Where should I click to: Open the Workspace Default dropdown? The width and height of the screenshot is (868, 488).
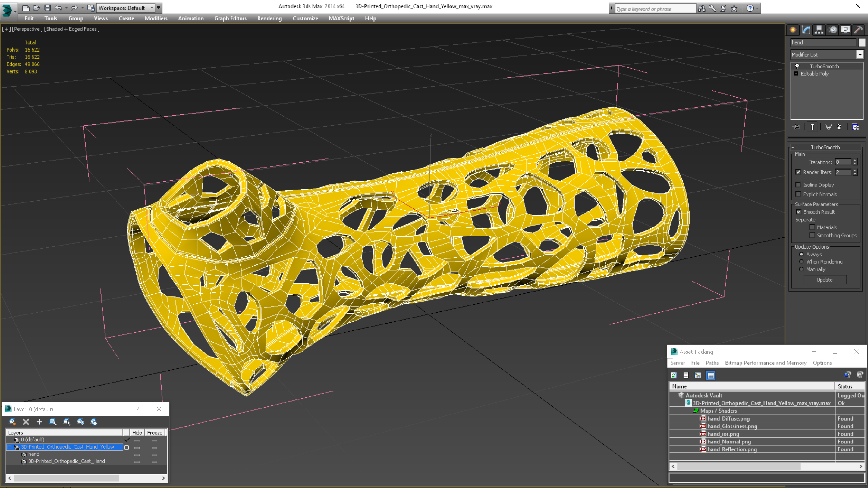tap(152, 8)
